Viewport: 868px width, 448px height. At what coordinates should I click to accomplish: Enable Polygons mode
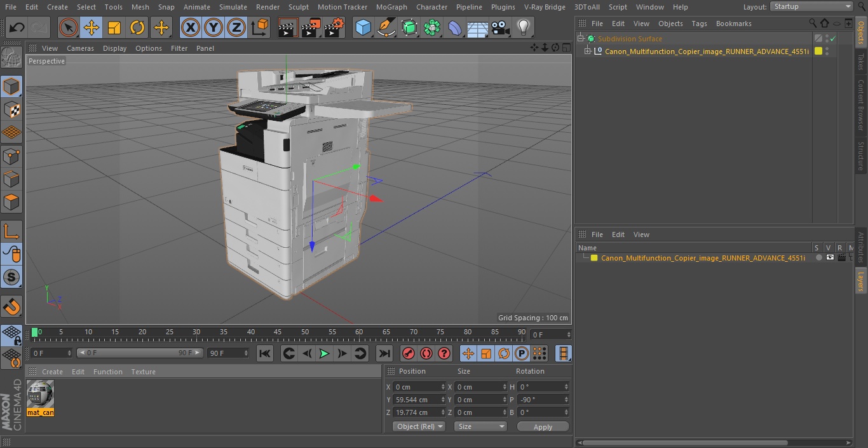click(11, 202)
